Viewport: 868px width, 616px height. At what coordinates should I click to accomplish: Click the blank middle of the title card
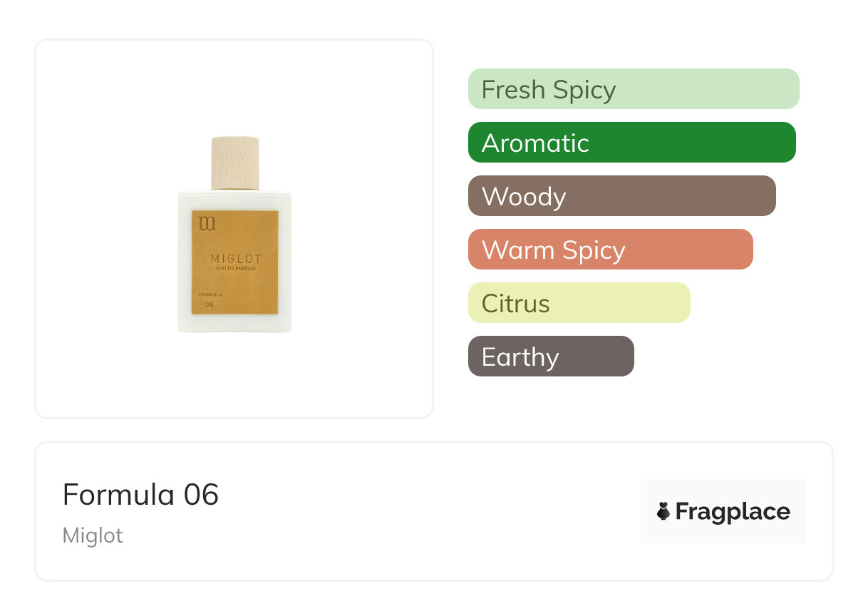tap(428, 511)
